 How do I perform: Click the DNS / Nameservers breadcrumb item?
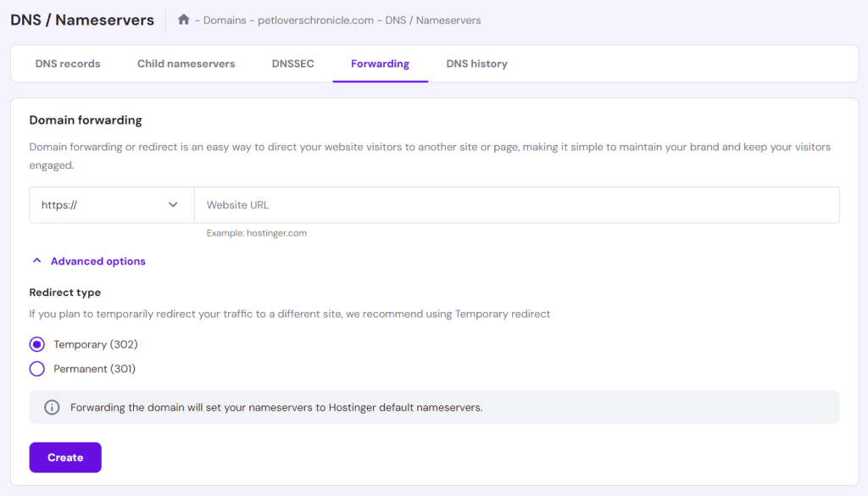coord(432,20)
